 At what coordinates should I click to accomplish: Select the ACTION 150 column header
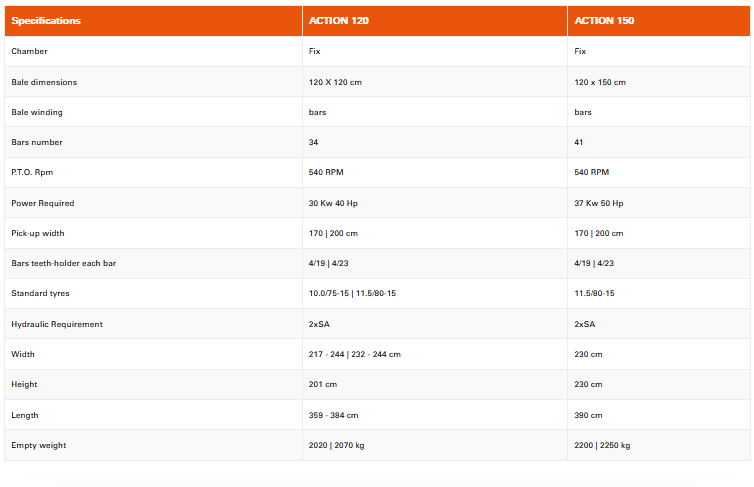[x=604, y=20]
